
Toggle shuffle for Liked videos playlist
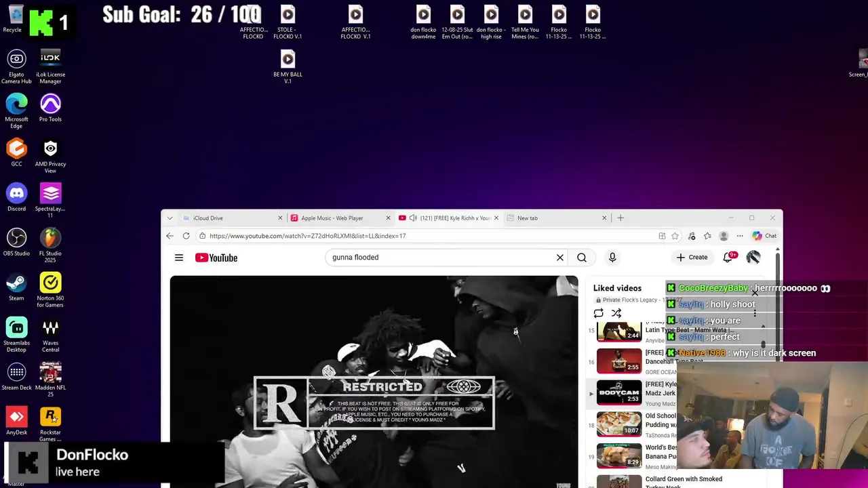[x=616, y=313]
